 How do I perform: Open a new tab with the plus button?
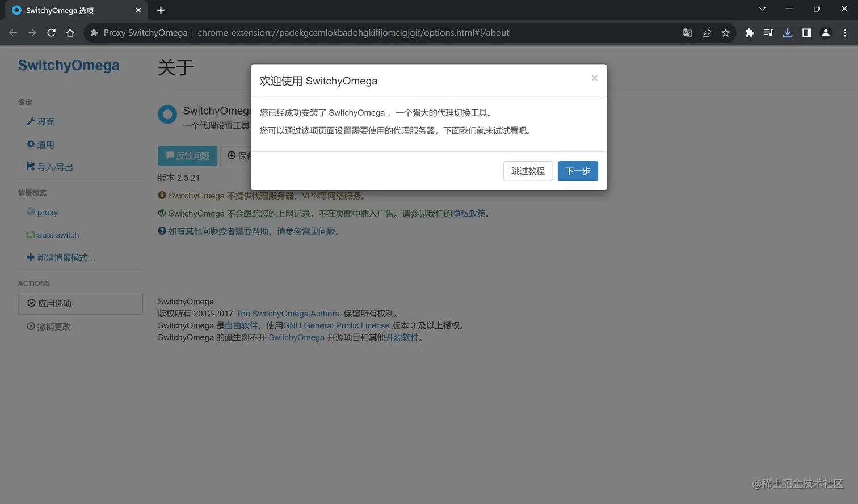(x=161, y=10)
